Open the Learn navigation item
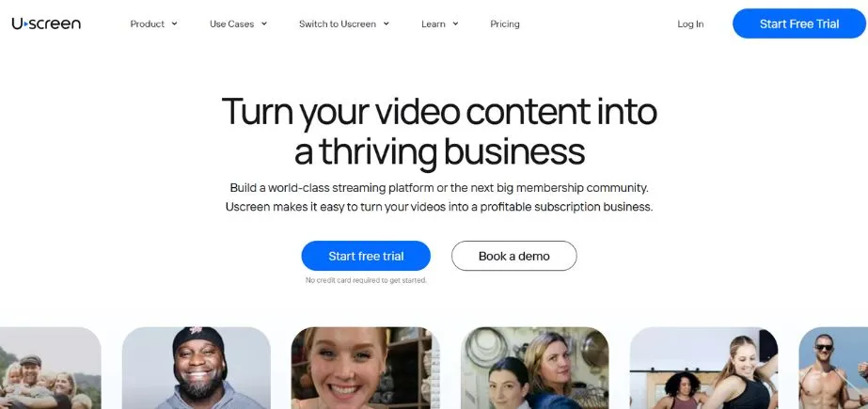 click(x=433, y=24)
